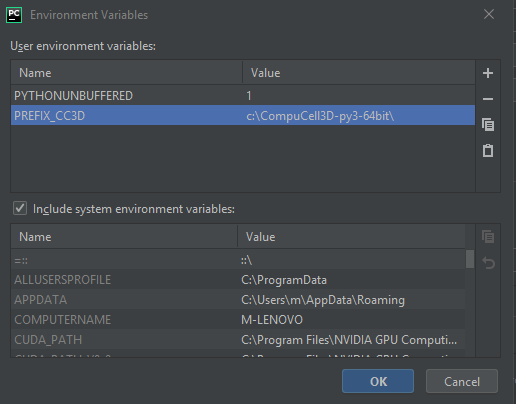The image size is (516, 404).
Task: Confirm changes with the OK button
Action: [x=378, y=381]
